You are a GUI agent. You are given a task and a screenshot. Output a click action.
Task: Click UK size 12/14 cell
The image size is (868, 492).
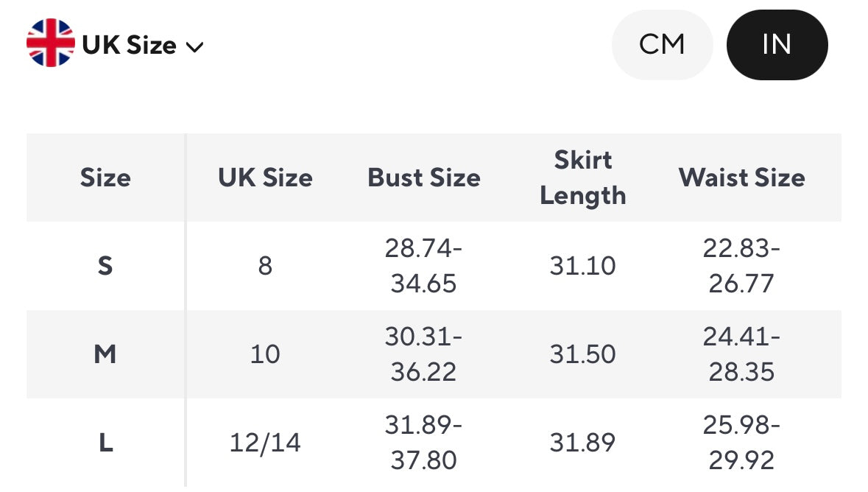click(265, 443)
